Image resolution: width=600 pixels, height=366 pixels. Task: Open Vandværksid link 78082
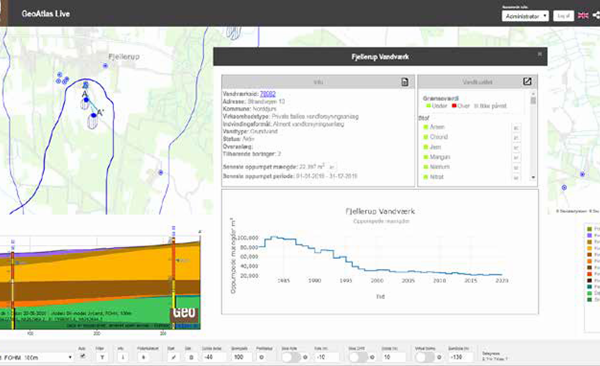[x=267, y=94]
